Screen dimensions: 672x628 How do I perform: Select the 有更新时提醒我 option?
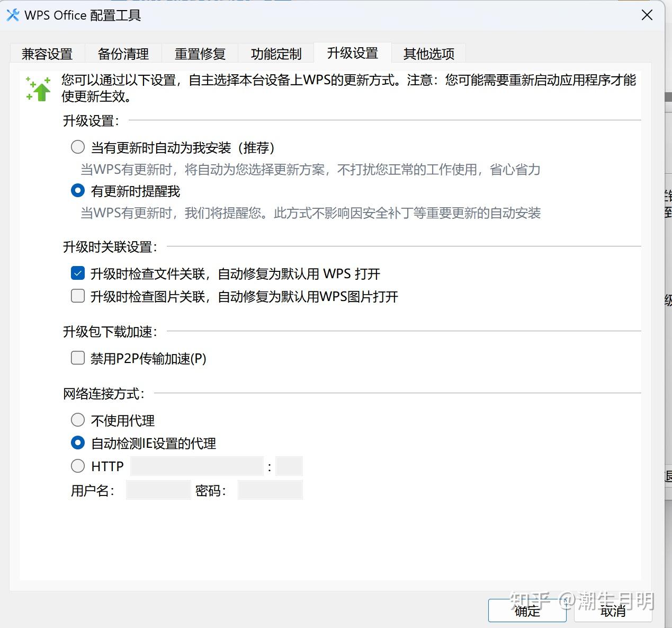tap(78, 190)
